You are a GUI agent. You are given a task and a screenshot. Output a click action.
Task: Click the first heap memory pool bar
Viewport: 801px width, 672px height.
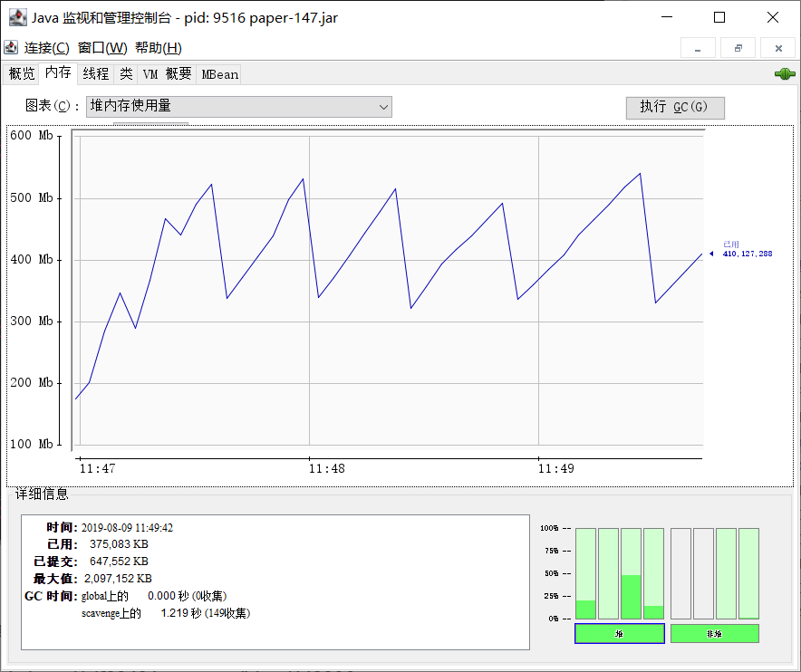tap(585, 573)
